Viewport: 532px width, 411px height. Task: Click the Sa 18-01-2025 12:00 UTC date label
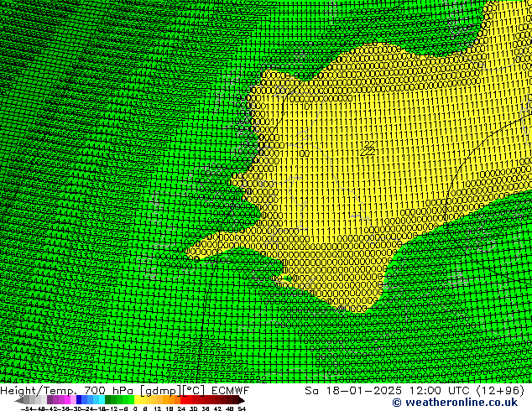(415, 391)
